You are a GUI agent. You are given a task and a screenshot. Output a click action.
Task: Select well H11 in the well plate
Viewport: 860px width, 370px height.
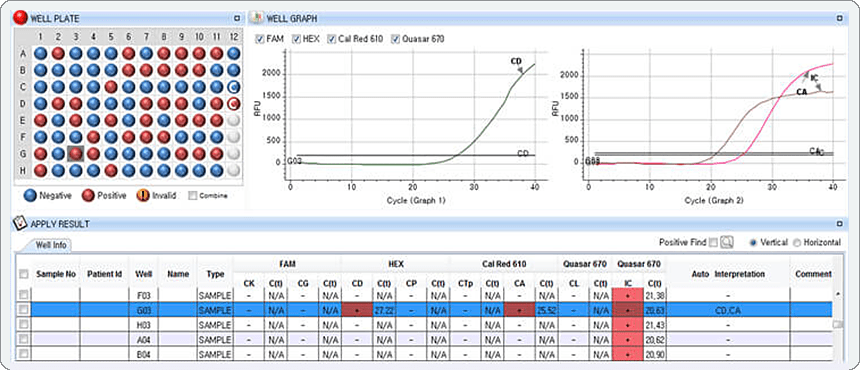pos(217,170)
